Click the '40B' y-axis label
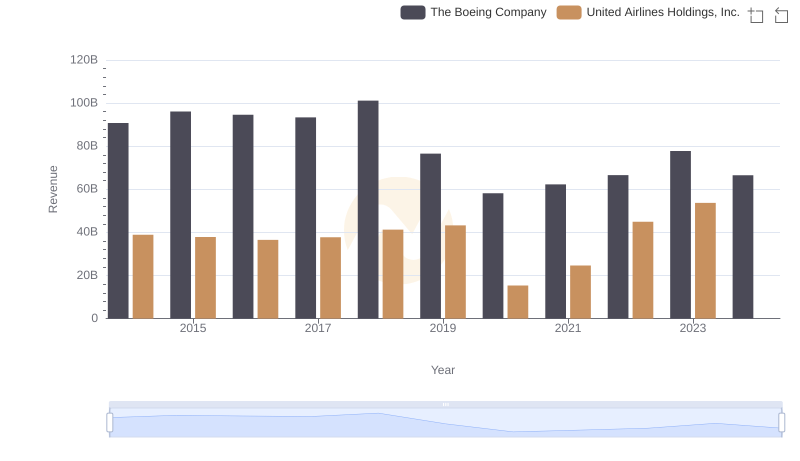 tap(87, 232)
